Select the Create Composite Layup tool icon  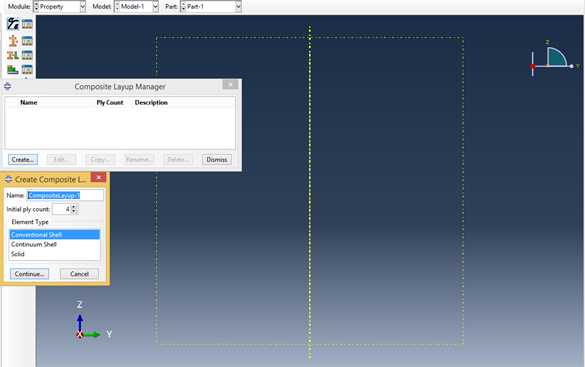tap(13, 69)
